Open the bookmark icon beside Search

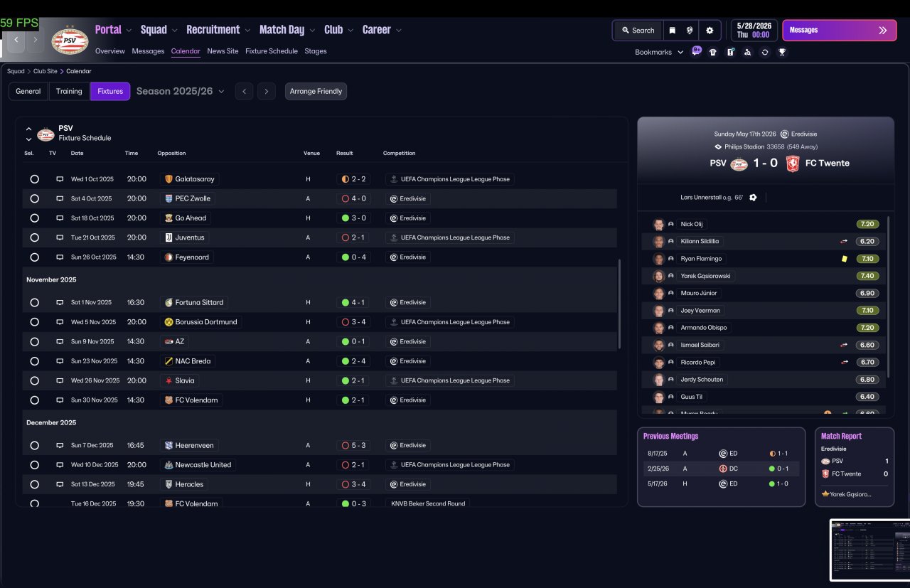pos(672,31)
